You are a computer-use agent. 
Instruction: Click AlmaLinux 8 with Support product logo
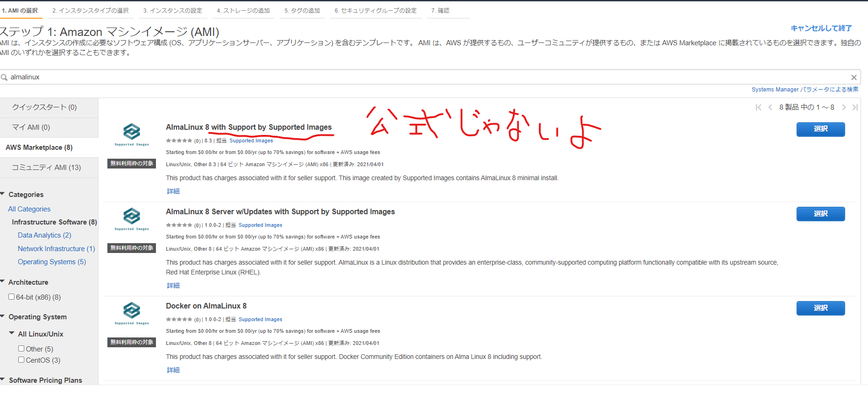(x=132, y=134)
